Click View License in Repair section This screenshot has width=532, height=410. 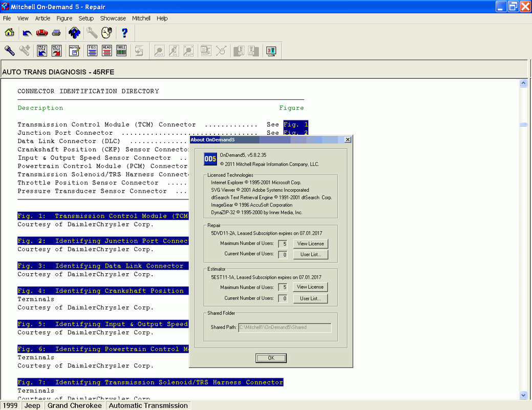310,243
